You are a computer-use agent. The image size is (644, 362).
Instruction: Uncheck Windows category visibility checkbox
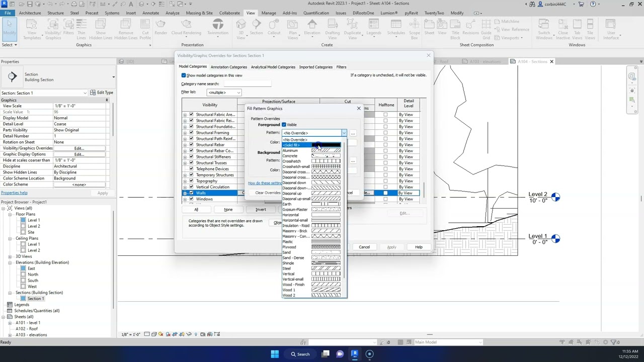coord(191,199)
